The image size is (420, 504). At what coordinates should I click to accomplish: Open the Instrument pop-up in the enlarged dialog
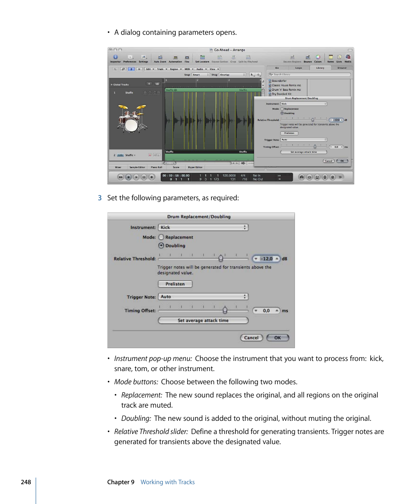point(203,227)
